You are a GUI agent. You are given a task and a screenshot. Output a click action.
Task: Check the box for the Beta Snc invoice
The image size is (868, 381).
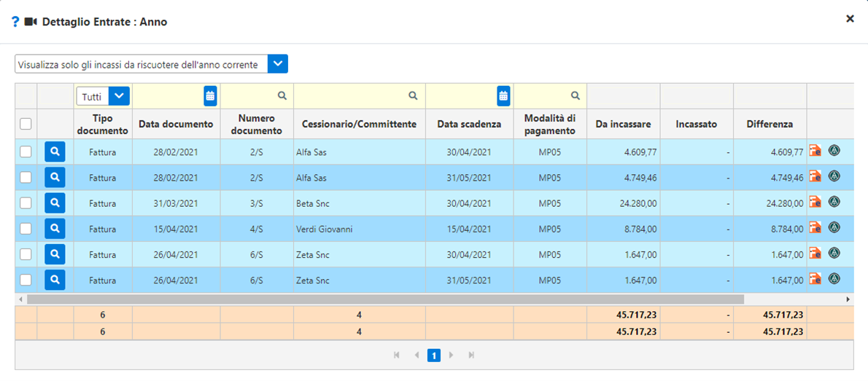coord(26,203)
